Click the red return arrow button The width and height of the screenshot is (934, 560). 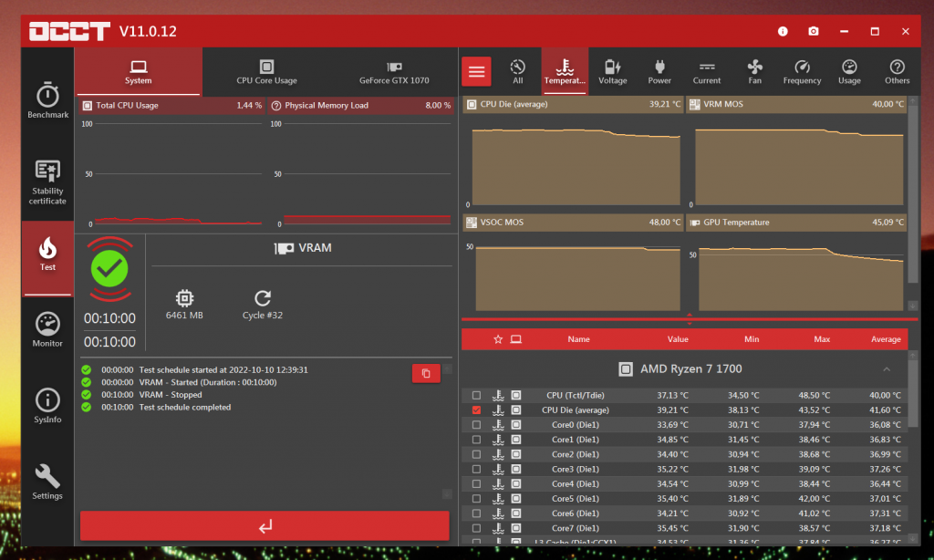tap(265, 526)
